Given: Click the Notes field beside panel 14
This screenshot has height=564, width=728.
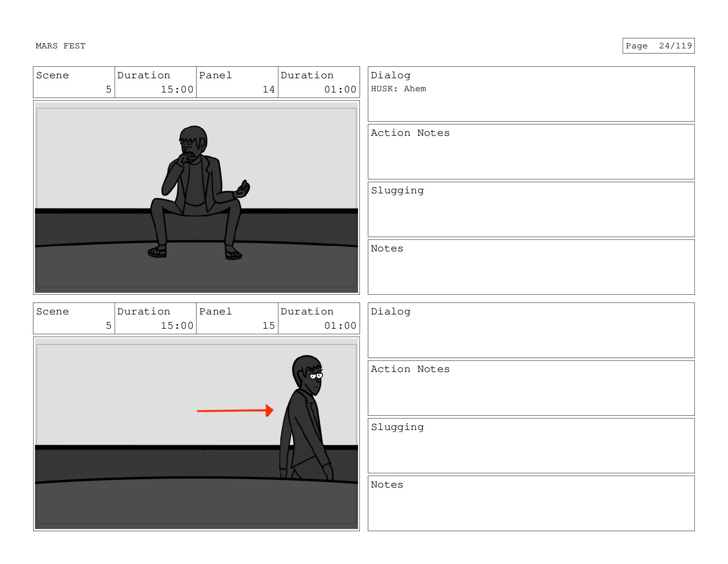Looking at the screenshot, I should click(x=531, y=267).
